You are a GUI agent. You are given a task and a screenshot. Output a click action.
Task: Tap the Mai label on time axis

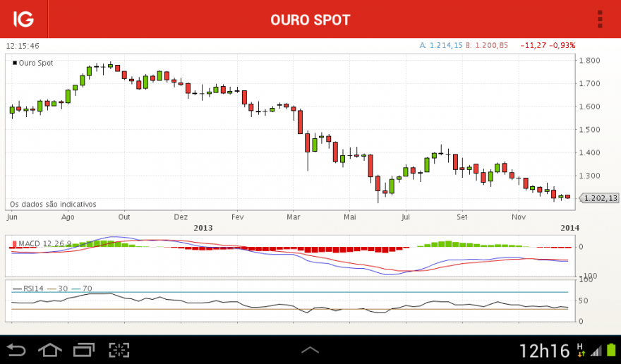(x=350, y=217)
